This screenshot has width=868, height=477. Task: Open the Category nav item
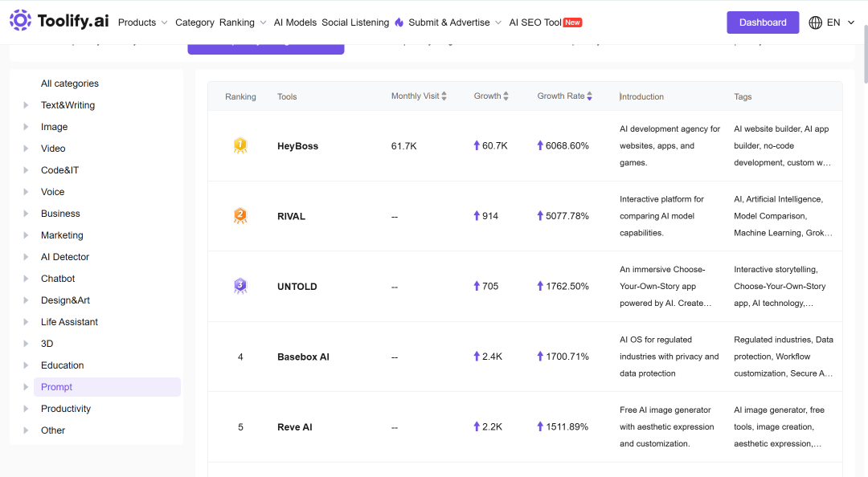click(x=194, y=22)
